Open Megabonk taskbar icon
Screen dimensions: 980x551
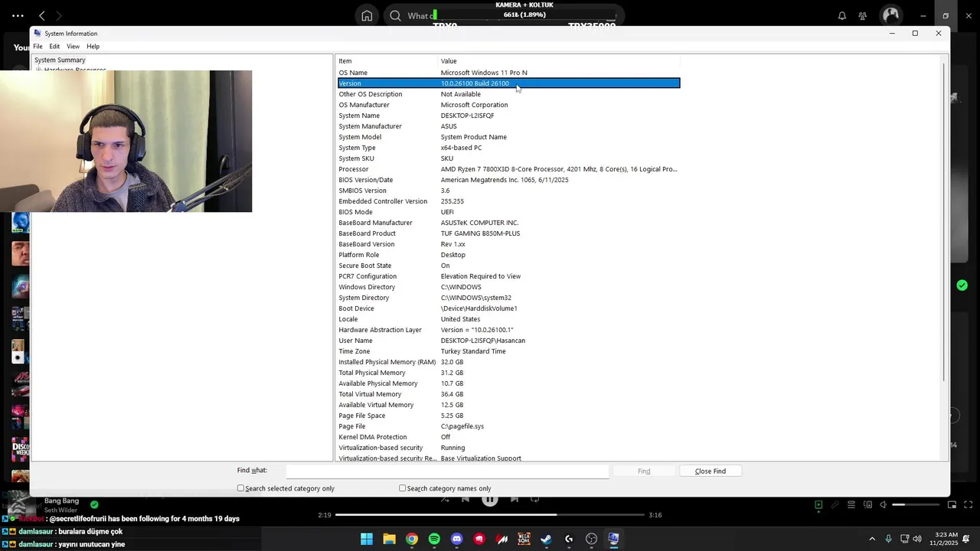tap(524, 539)
